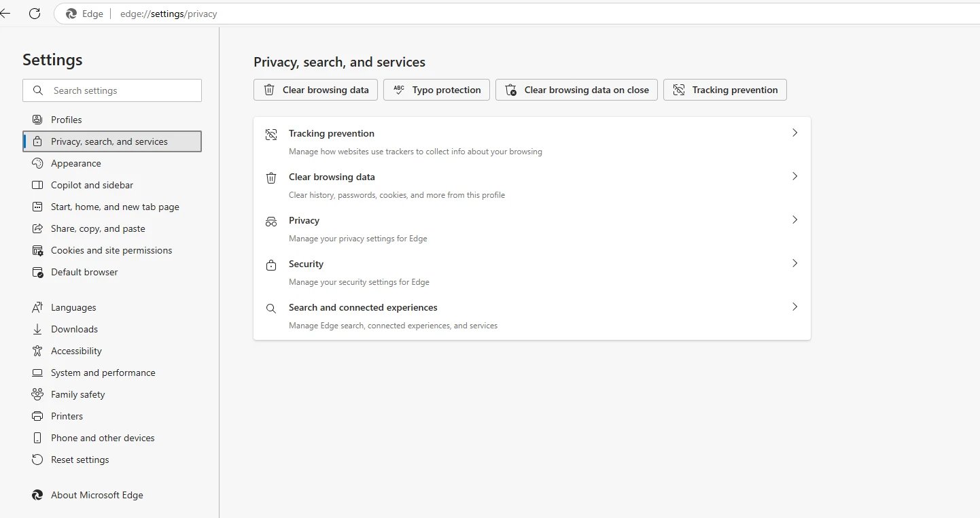The image size is (980, 518).
Task: Expand the Clear browsing data row chevron
Action: tap(794, 177)
